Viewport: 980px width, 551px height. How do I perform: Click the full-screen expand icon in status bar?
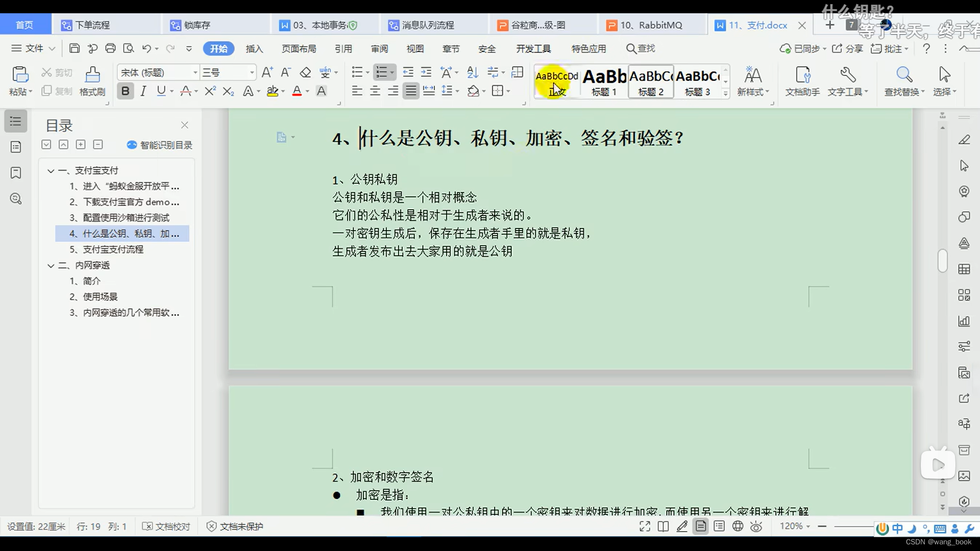pyautogui.click(x=645, y=527)
